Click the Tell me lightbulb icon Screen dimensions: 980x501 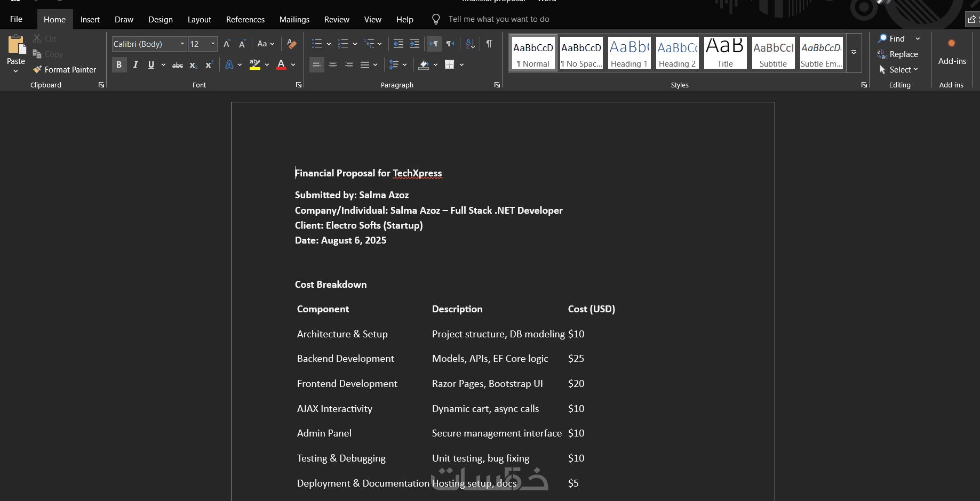coord(436,19)
